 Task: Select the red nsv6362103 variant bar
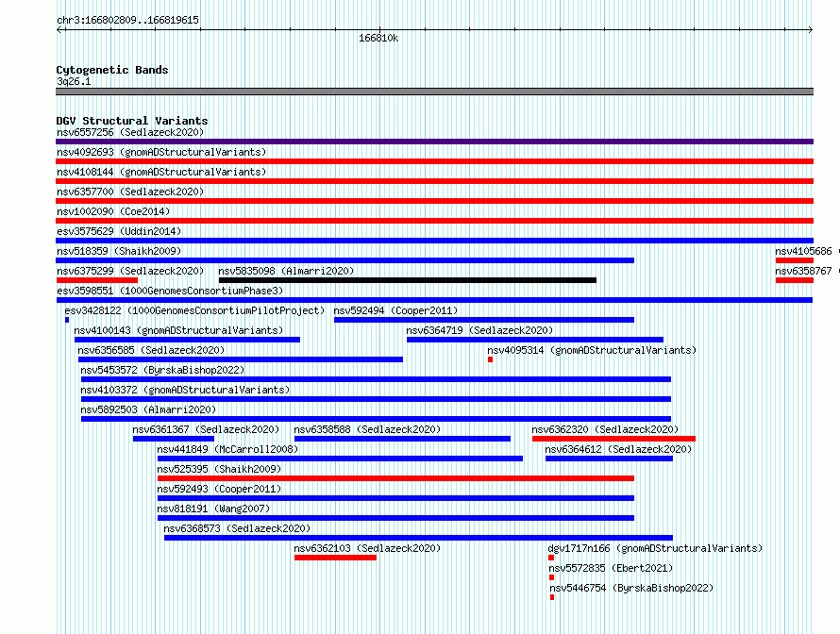click(335, 558)
